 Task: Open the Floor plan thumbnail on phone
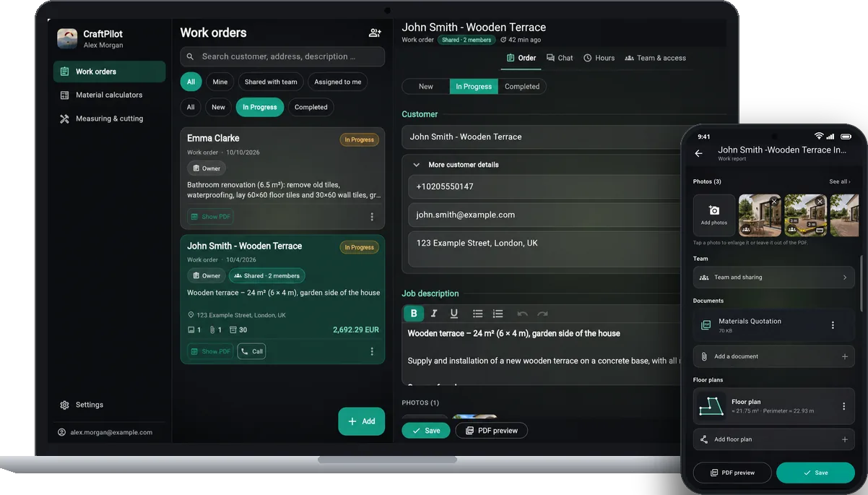point(711,407)
